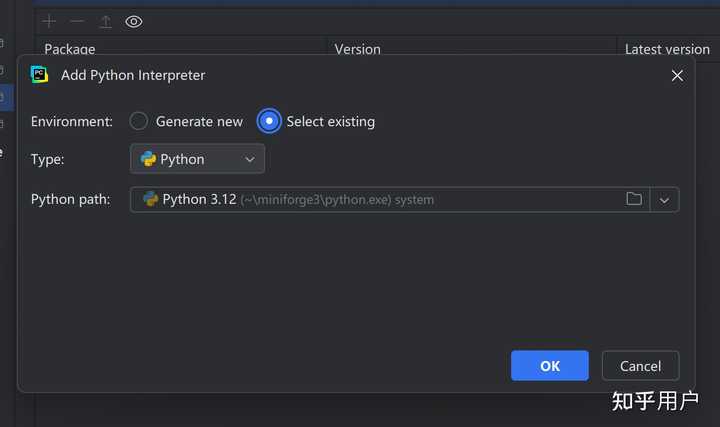Expand the Python path chevron list
Viewport: 720px width, 427px height.
tap(664, 200)
